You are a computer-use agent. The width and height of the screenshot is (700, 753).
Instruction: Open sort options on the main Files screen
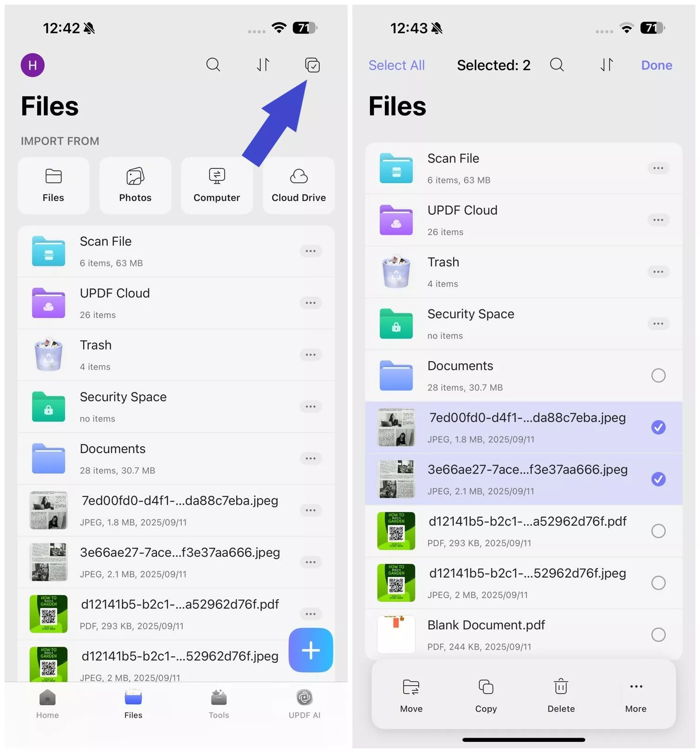tap(263, 65)
